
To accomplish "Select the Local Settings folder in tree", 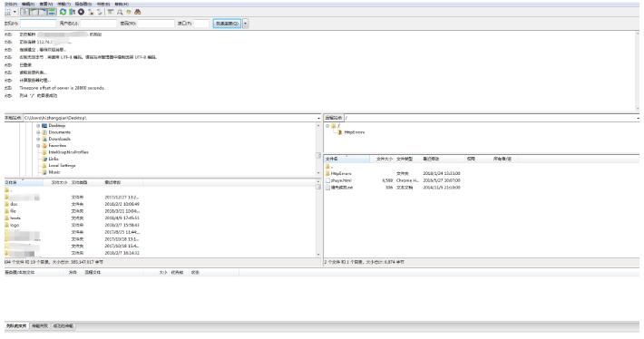I will pyautogui.click(x=62, y=165).
